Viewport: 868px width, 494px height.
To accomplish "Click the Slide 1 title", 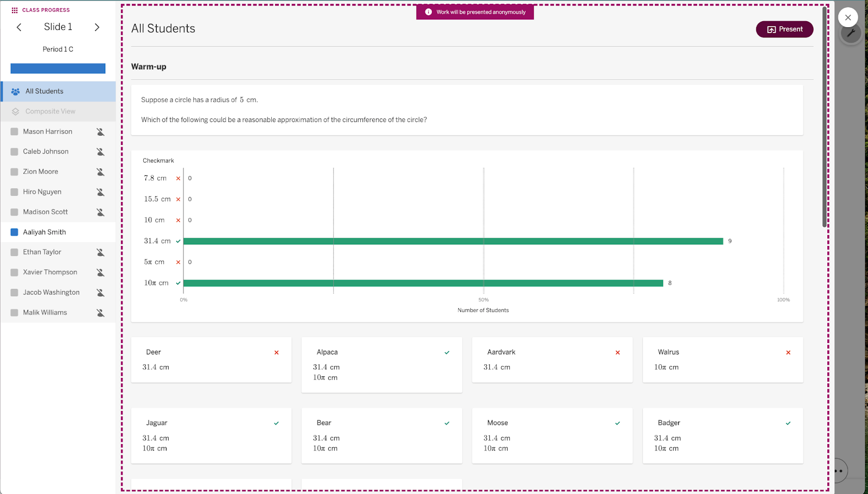I will tap(58, 27).
